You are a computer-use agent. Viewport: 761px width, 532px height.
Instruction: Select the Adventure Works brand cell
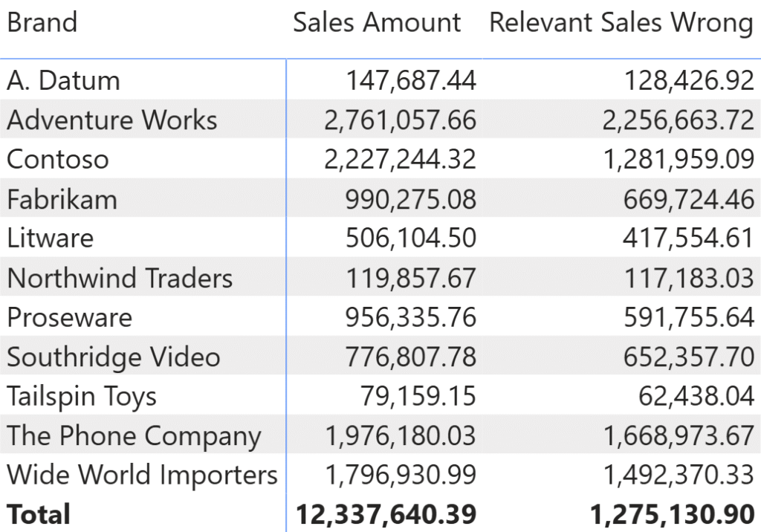(112, 120)
